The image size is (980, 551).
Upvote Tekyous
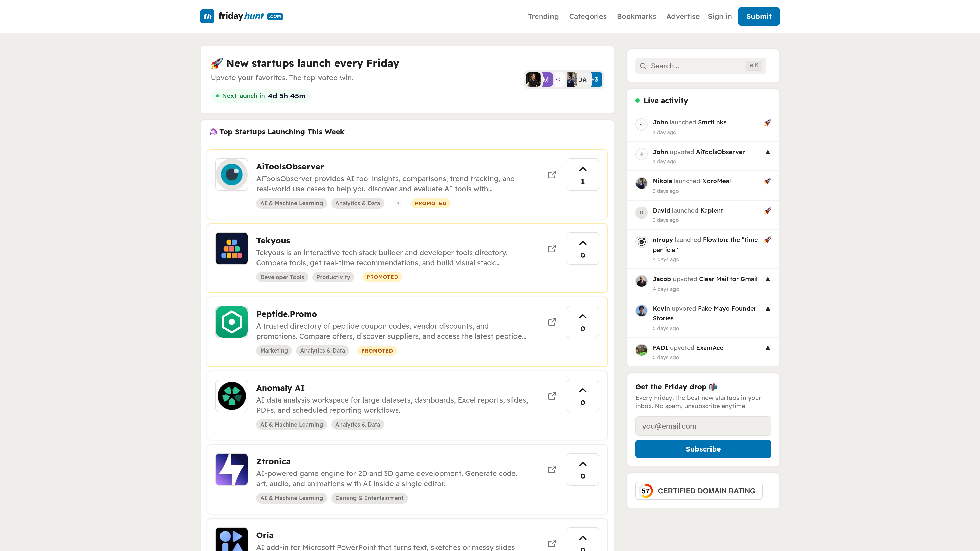[583, 248]
